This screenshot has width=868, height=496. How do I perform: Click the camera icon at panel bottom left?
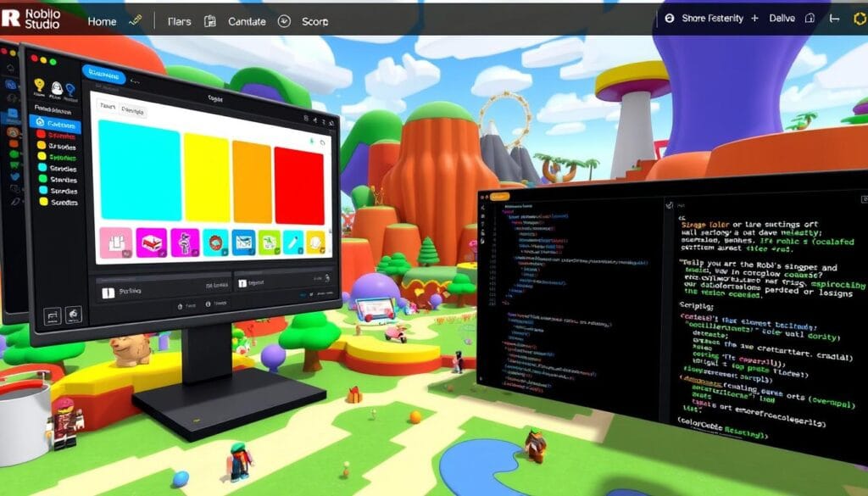click(x=53, y=315)
